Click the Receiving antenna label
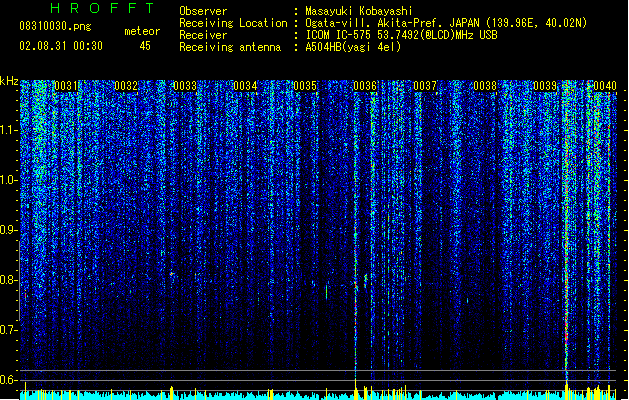629x400 pixels. coord(230,47)
